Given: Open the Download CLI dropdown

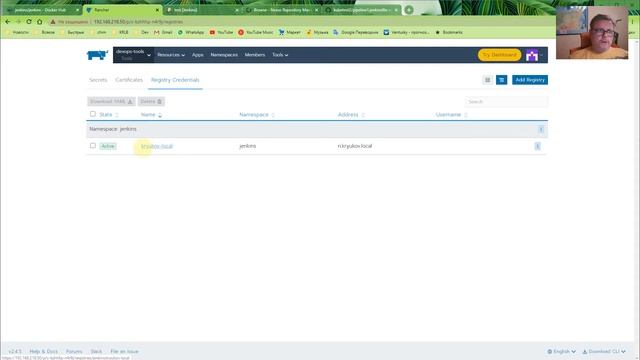Looking at the screenshot, I should [x=604, y=351].
